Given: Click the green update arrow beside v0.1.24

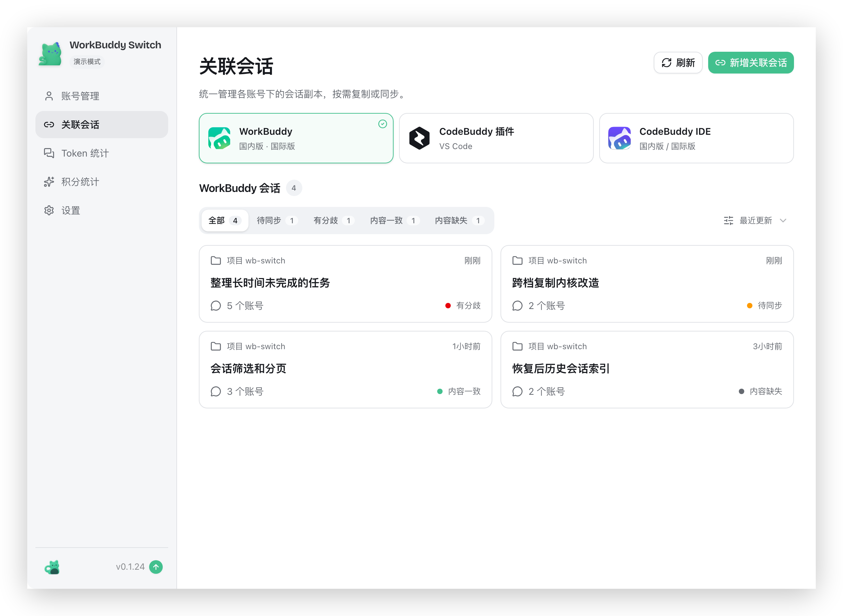Looking at the screenshot, I should pyautogui.click(x=156, y=567).
